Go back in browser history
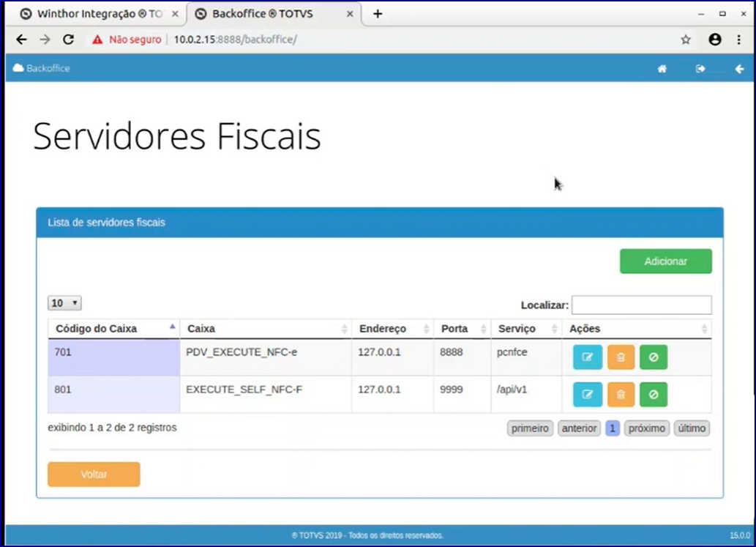756x547 pixels. click(x=21, y=40)
